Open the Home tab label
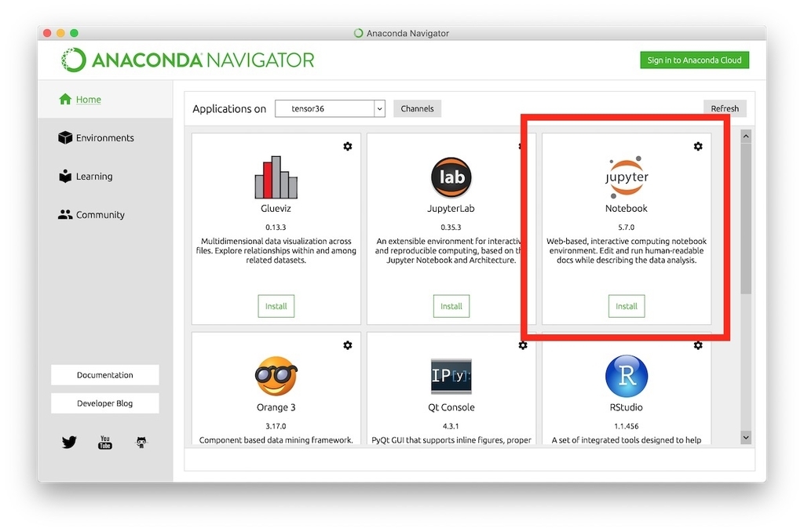Viewport: 804px width, 532px height. 88,100
